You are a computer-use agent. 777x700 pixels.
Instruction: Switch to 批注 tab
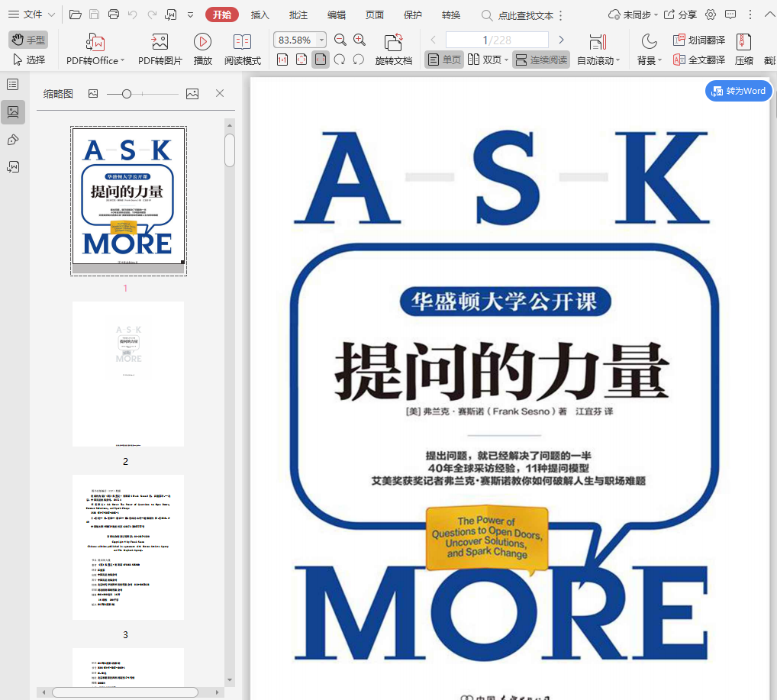click(298, 15)
